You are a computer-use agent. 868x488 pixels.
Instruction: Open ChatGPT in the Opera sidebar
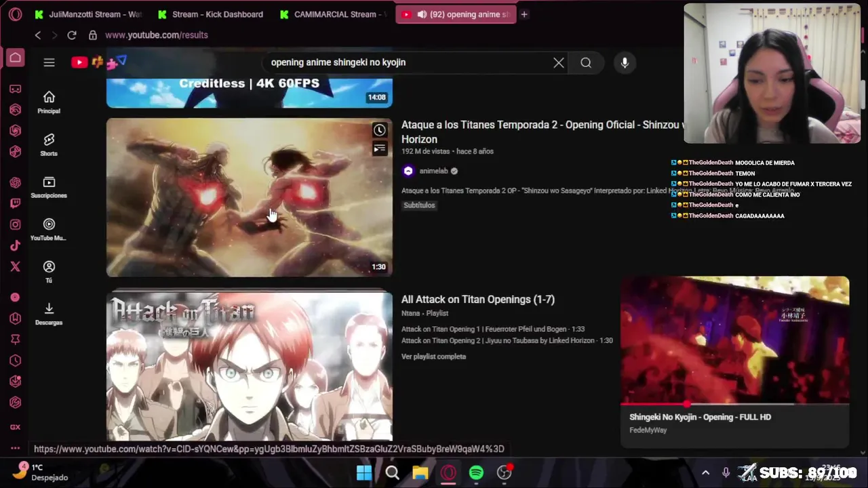15,182
